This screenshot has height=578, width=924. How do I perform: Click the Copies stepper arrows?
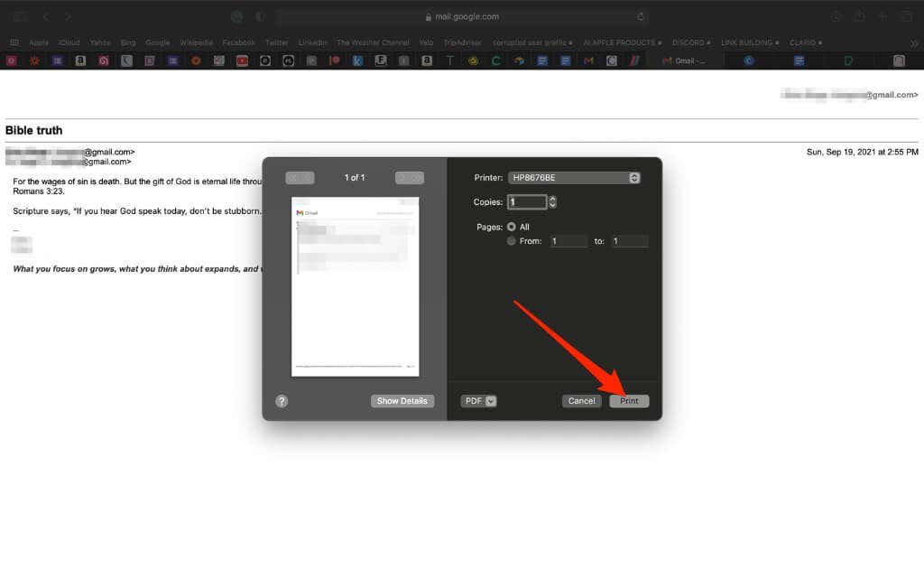552,202
